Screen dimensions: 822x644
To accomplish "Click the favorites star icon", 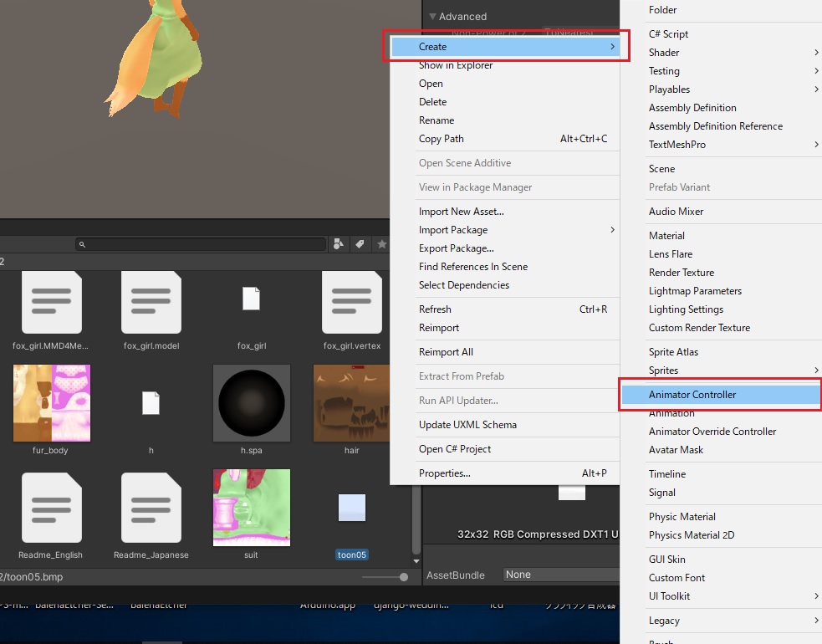I will pyautogui.click(x=381, y=244).
